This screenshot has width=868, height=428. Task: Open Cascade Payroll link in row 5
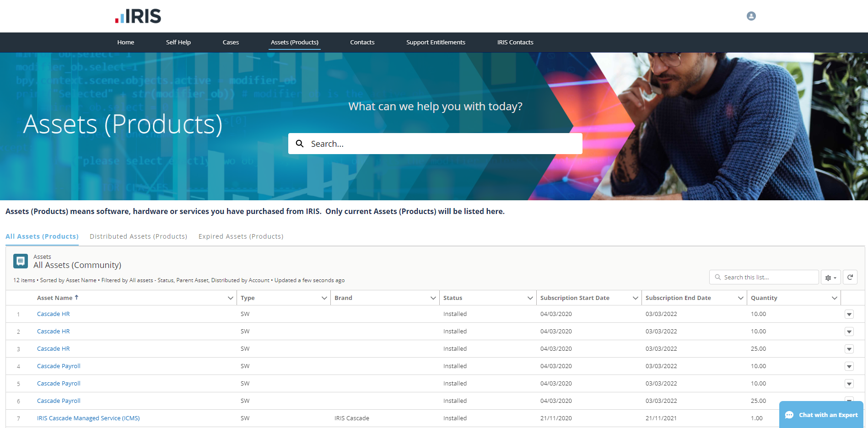pyautogui.click(x=59, y=383)
